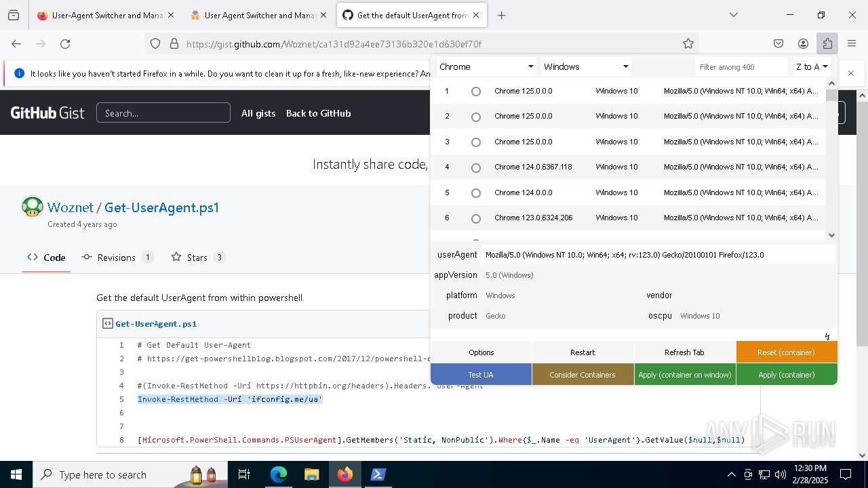This screenshot has width=868, height=488.
Task: Open the notification center icon
Action: [846, 474]
